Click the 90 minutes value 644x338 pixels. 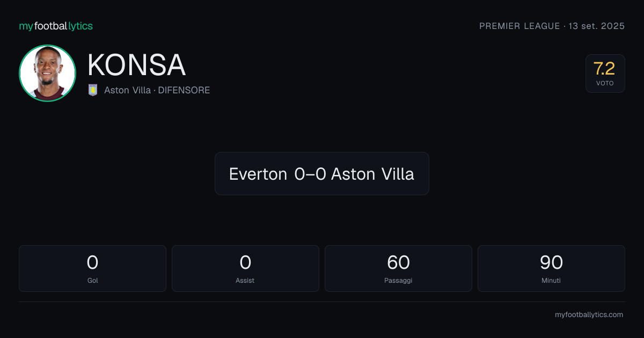pyautogui.click(x=551, y=262)
